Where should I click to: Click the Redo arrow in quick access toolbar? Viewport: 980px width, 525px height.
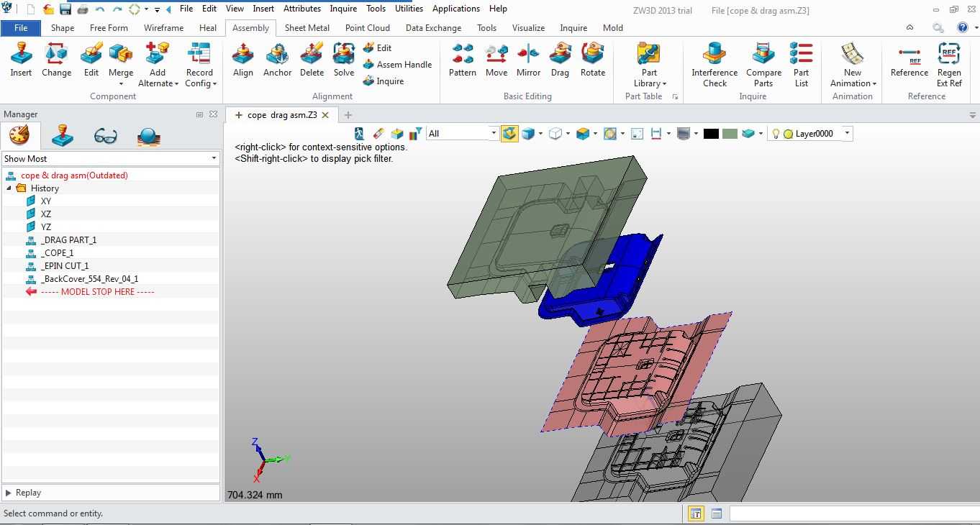tap(117, 9)
